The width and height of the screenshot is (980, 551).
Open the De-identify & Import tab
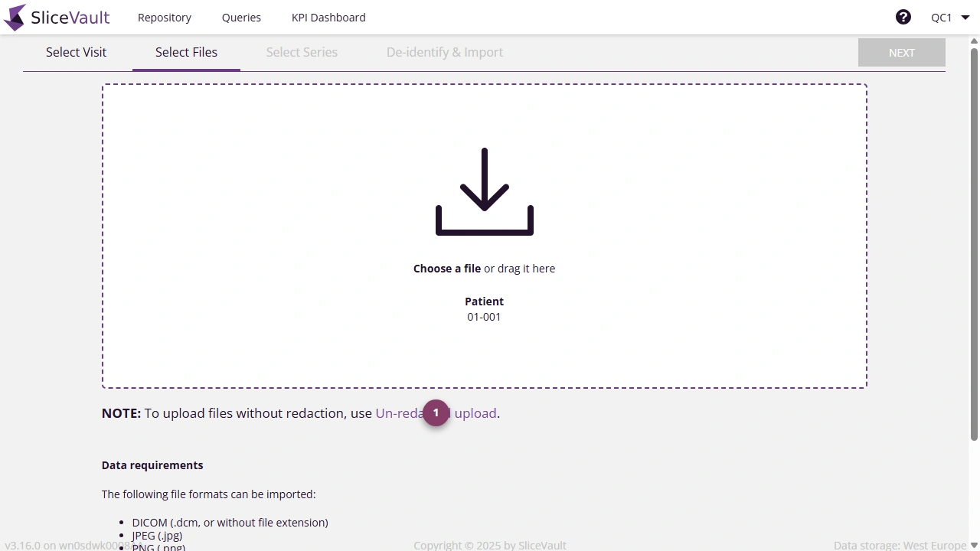coord(444,52)
